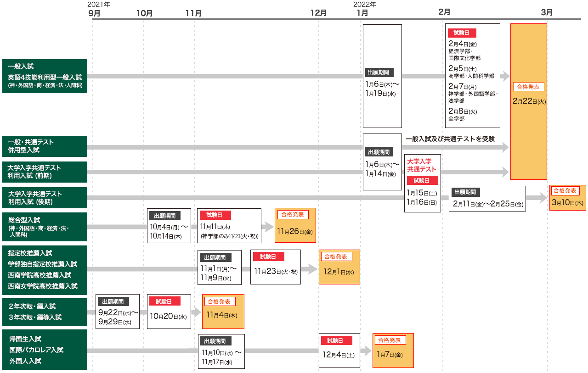Select the 国際バカロレア入試 line
Screen dimensions: 588x373
[36, 350]
